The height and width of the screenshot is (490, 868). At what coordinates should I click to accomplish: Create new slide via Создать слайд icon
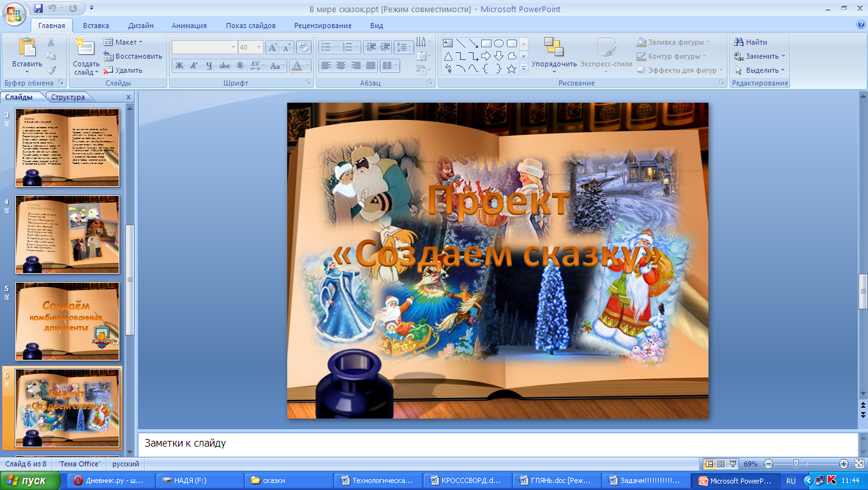point(86,48)
